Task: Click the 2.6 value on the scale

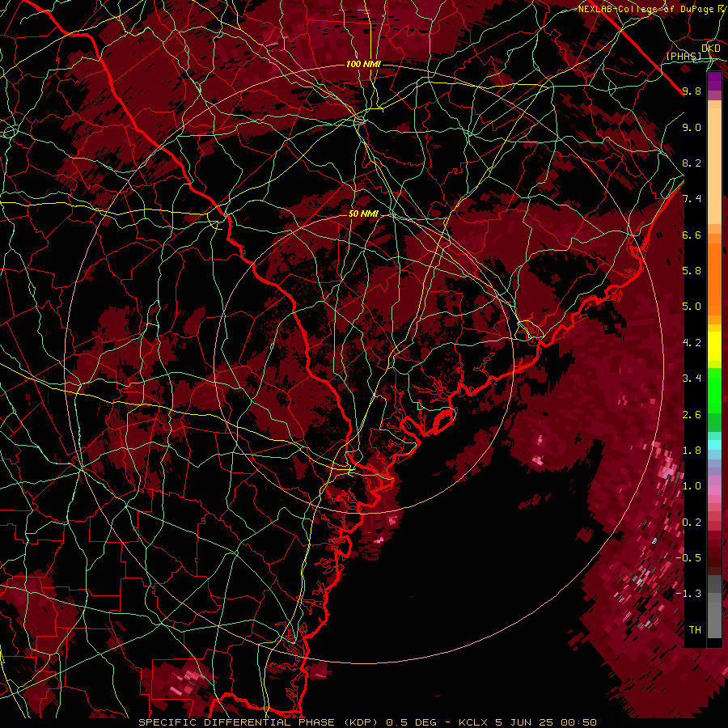Action: [692, 414]
